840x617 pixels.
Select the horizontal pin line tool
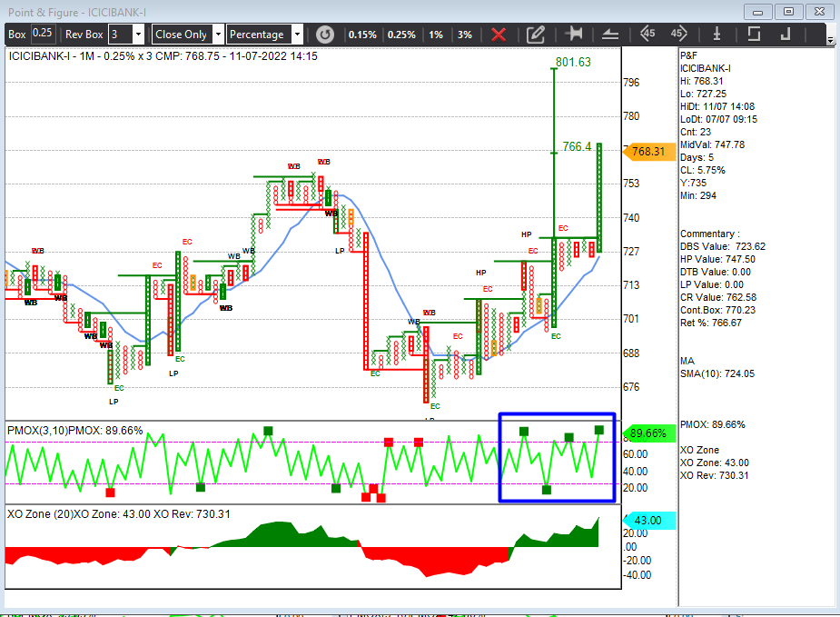tap(573, 34)
